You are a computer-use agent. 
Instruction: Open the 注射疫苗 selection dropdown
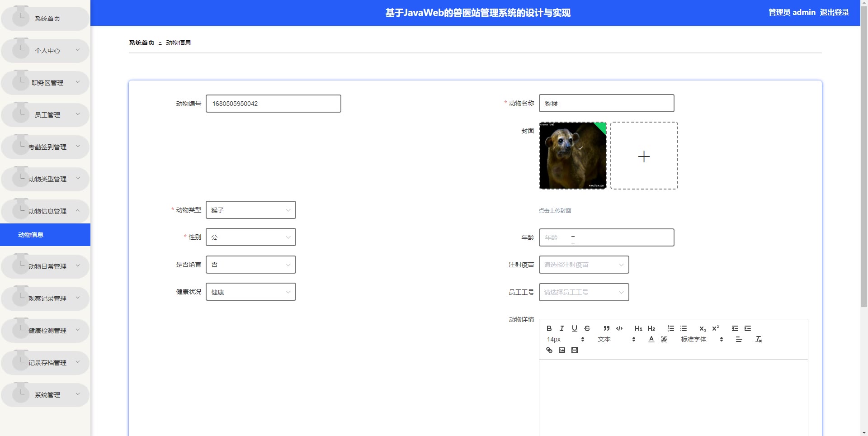coord(584,265)
